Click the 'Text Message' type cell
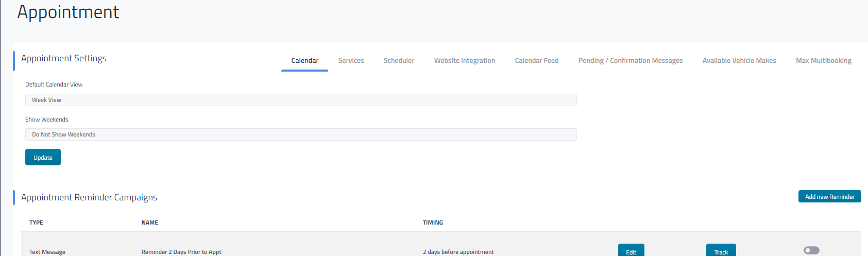868x256 pixels. click(47, 252)
